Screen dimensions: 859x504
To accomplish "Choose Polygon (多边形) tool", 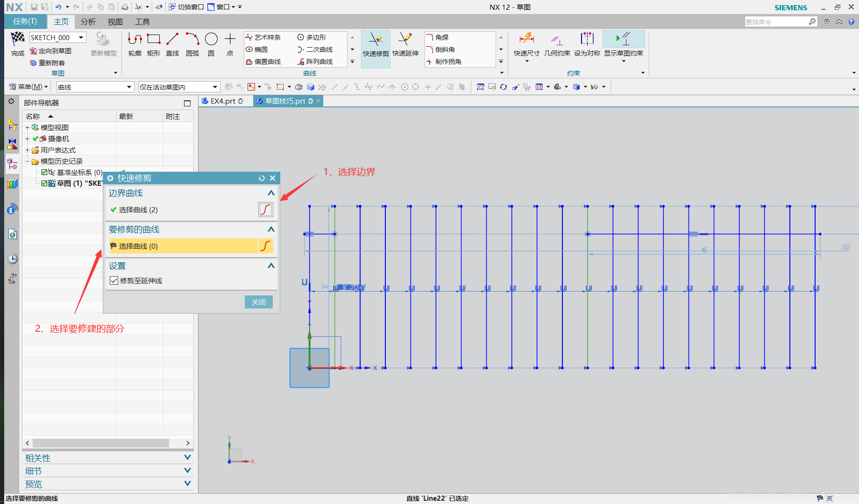I will pyautogui.click(x=312, y=37).
